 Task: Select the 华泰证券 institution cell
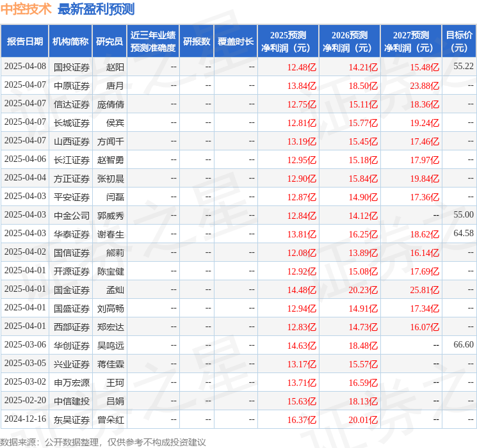(x=72, y=234)
